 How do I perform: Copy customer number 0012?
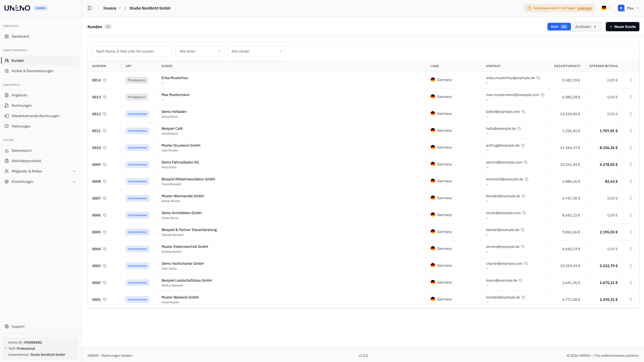(105, 114)
